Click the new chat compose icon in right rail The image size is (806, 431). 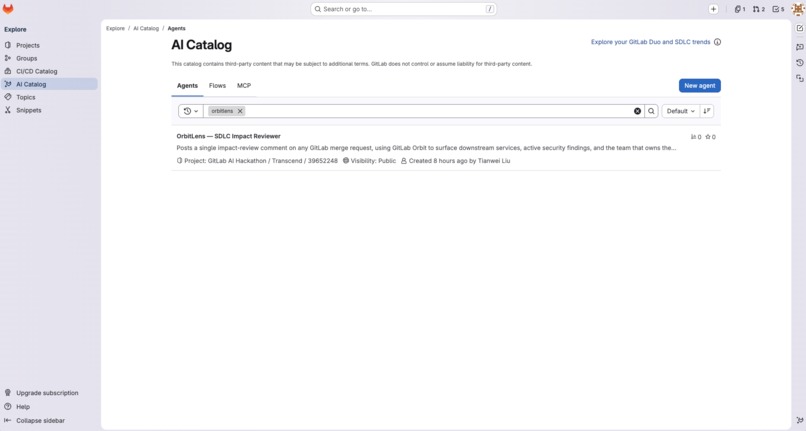pos(799,28)
